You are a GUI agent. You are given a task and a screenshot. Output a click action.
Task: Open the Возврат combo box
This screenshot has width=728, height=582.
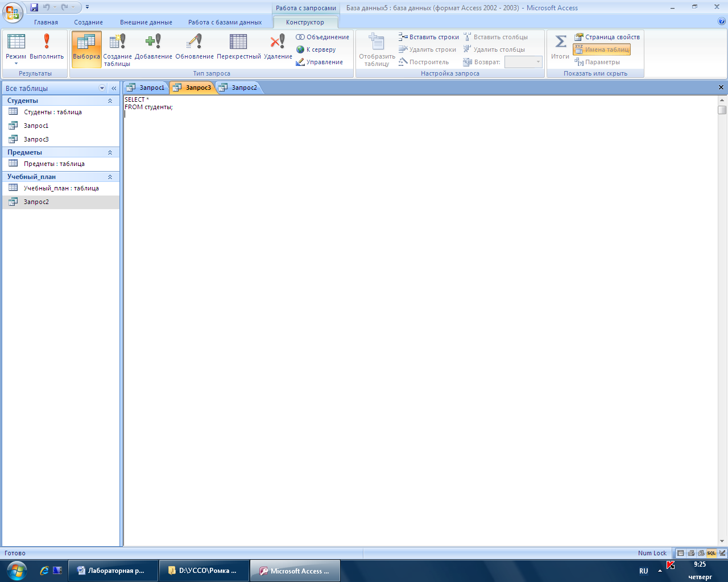pyautogui.click(x=524, y=62)
